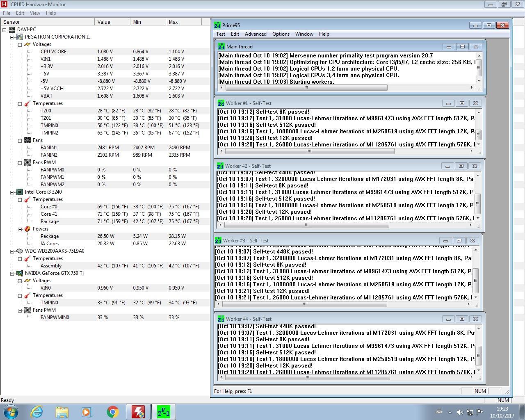The image size is (525, 420).
Task: Select the VBAT voltage row
Action: tap(105, 96)
